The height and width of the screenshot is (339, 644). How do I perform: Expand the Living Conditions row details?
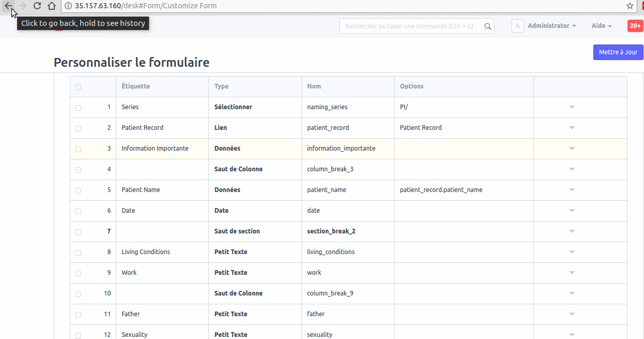(x=572, y=252)
